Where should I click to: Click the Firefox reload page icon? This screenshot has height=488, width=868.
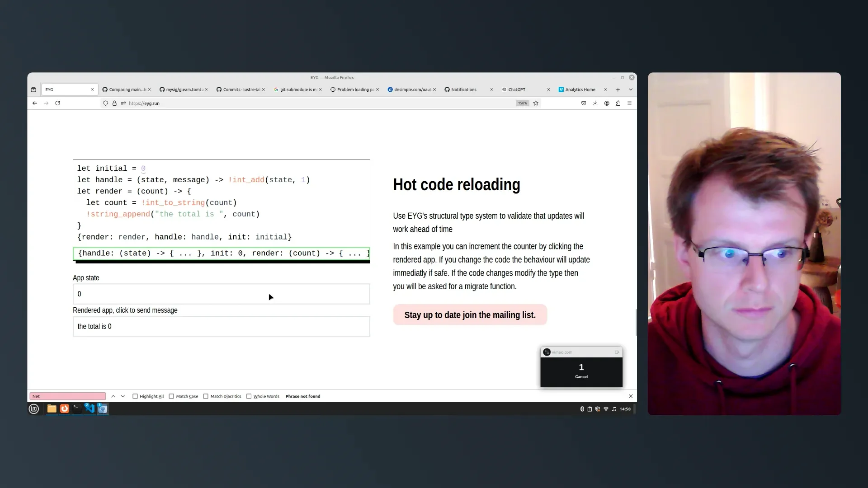coord(58,103)
